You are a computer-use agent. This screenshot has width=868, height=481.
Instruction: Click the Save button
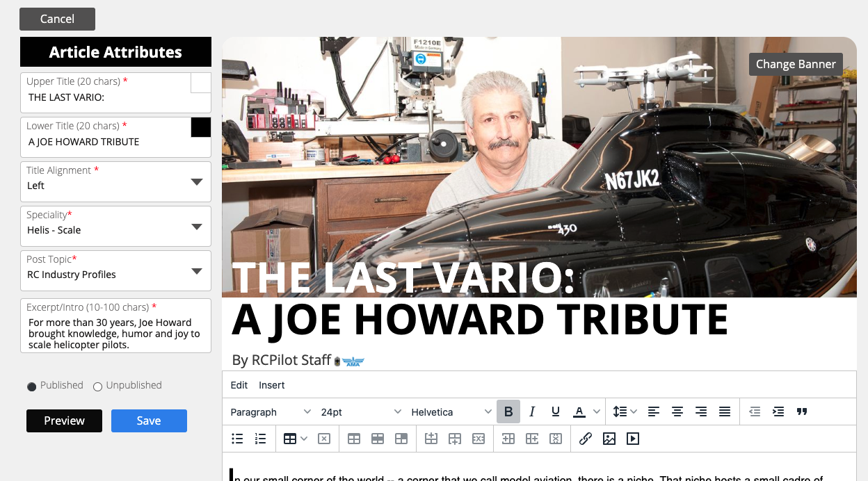coord(149,421)
